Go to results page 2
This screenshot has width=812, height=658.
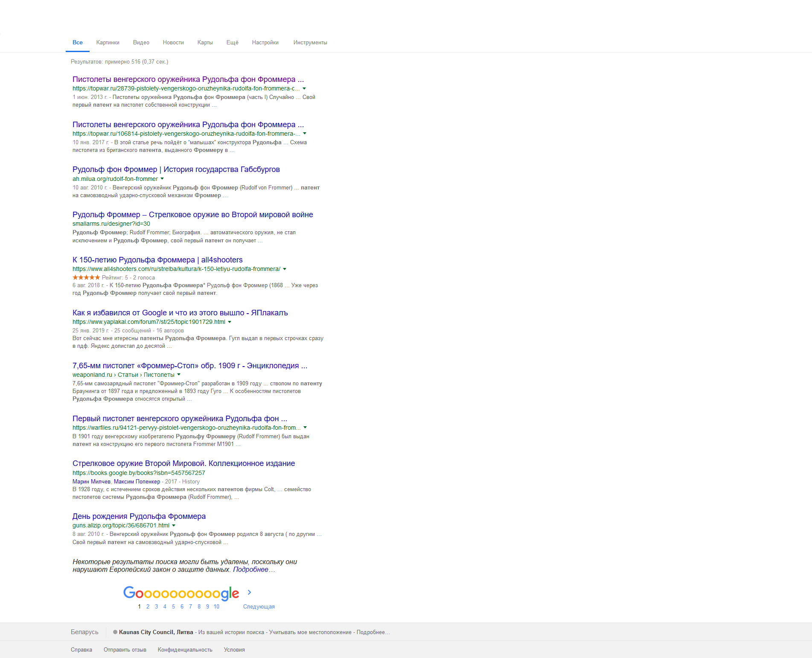(148, 607)
